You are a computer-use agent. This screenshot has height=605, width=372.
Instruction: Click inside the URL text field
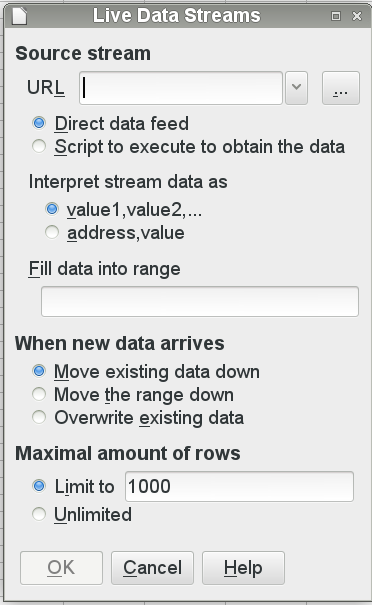pos(181,88)
